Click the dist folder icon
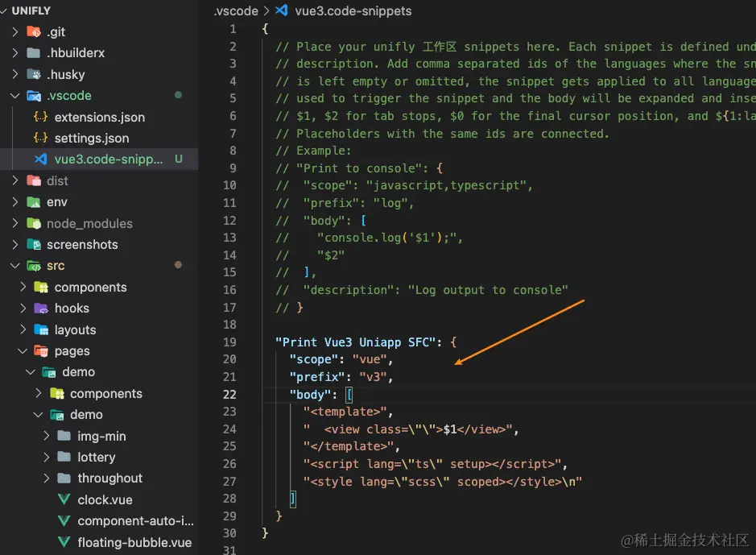This screenshot has height=555, width=756. tap(34, 180)
